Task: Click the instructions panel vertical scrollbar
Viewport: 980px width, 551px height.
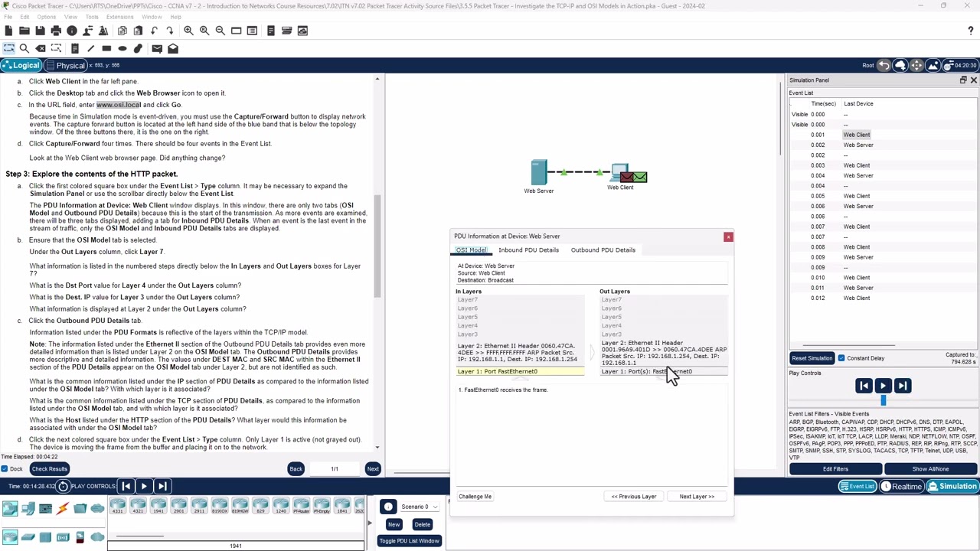Action: tap(377, 246)
